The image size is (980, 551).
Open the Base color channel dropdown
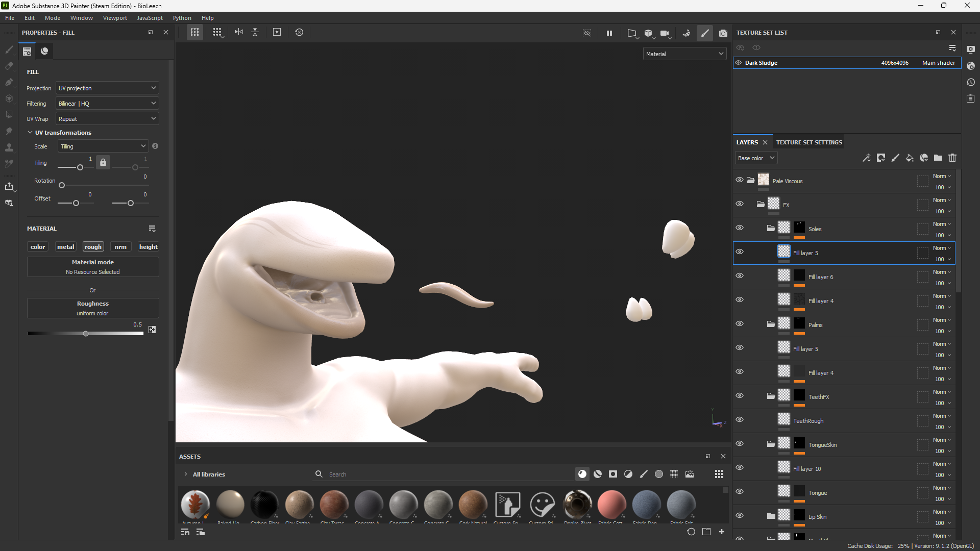(756, 158)
